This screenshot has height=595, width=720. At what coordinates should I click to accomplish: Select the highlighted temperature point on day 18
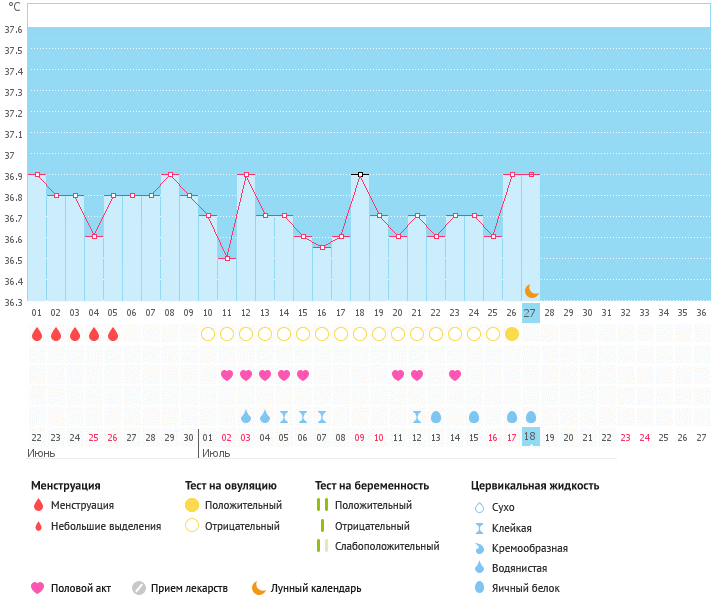click(x=360, y=174)
